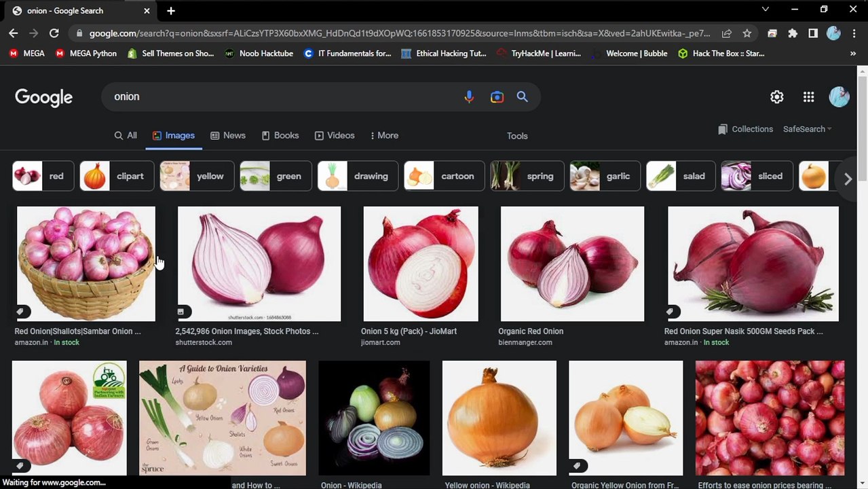Switch to the Books tab
Image resolution: width=868 pixels, height=489 pixels.
coord(280,135)
